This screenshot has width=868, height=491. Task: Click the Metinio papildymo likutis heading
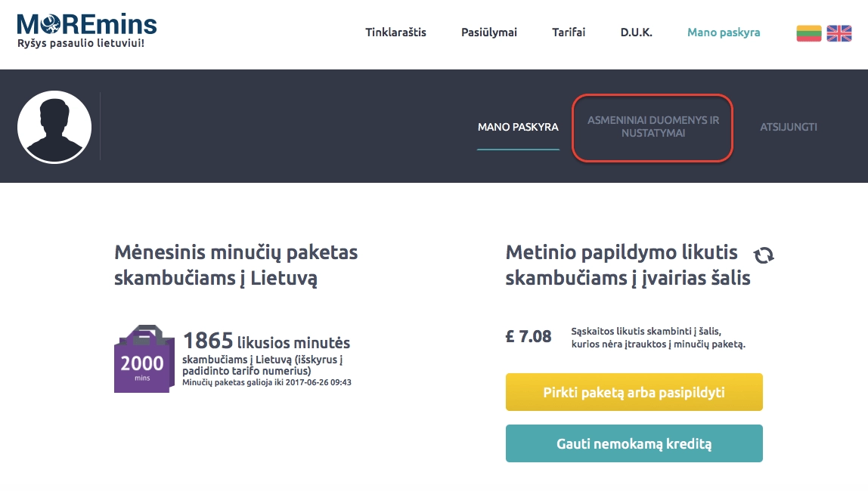point(628,264)
